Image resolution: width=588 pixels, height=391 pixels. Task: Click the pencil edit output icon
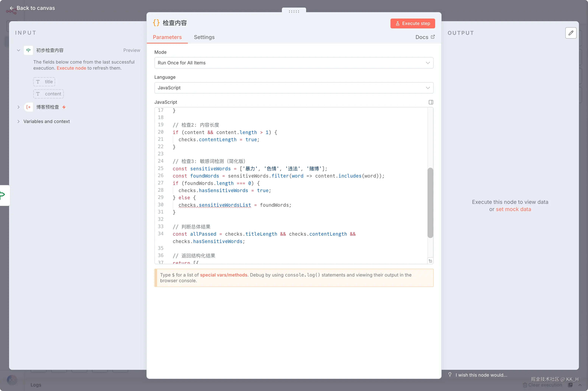571,33
